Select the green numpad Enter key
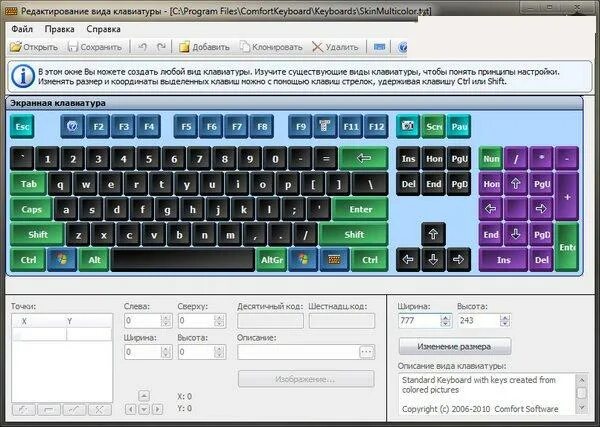 [567, 247]
